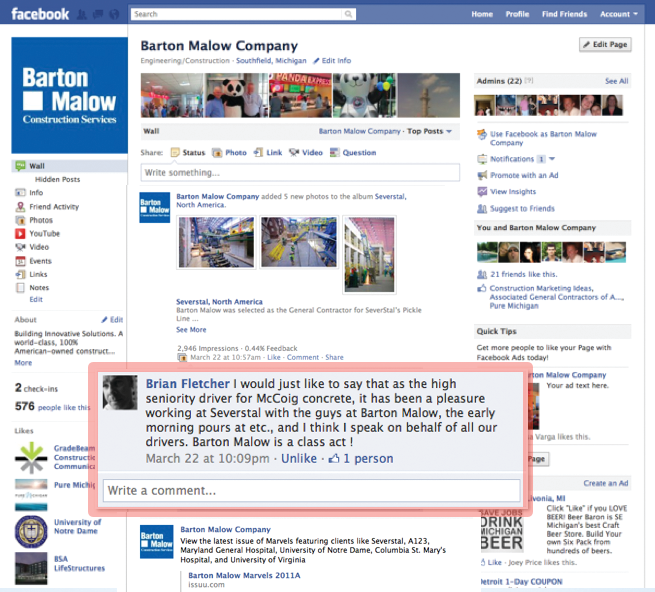Click the search magnifier icon
Screen dimensions: 655x592
(348, 14)
